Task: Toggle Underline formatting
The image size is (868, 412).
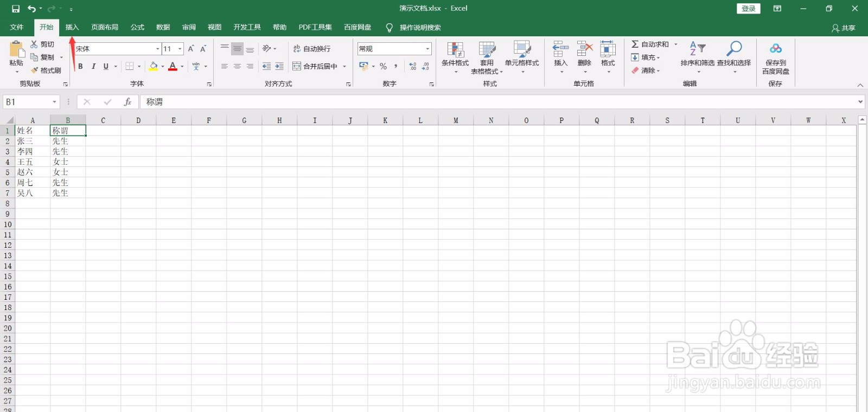Action: coord(106,66)
